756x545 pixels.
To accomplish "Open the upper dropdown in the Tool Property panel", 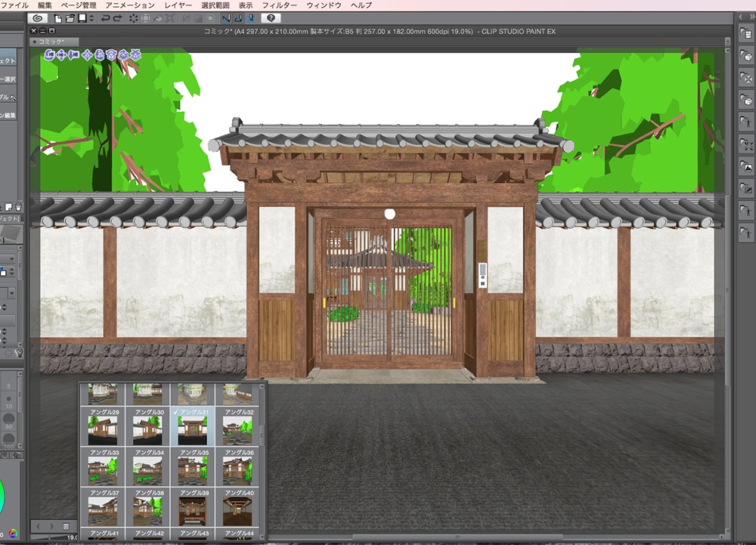I will tap(10, 259).
